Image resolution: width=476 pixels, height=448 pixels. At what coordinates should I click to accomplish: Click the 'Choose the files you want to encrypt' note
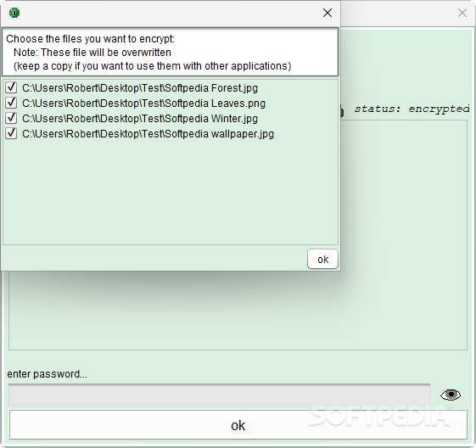tap(170, 52)
